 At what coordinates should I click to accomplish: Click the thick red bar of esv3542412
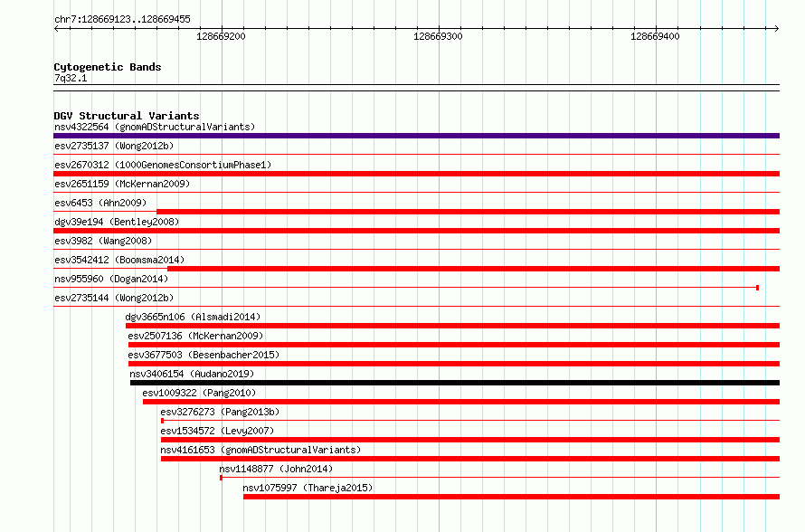473,269
